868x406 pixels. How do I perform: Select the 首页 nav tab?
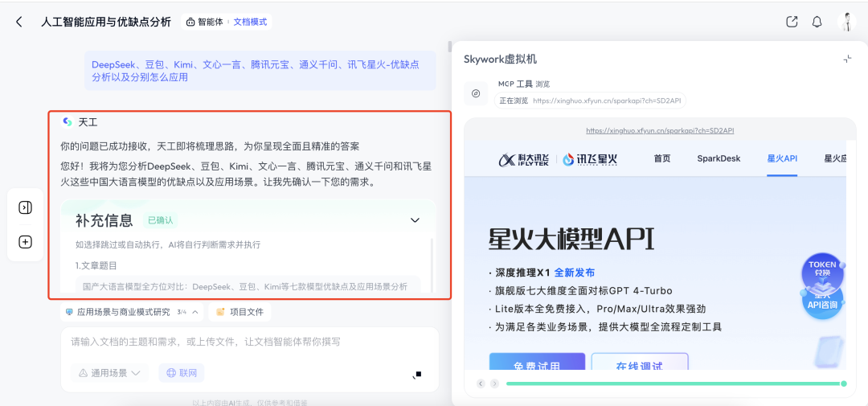click(662, 159)
